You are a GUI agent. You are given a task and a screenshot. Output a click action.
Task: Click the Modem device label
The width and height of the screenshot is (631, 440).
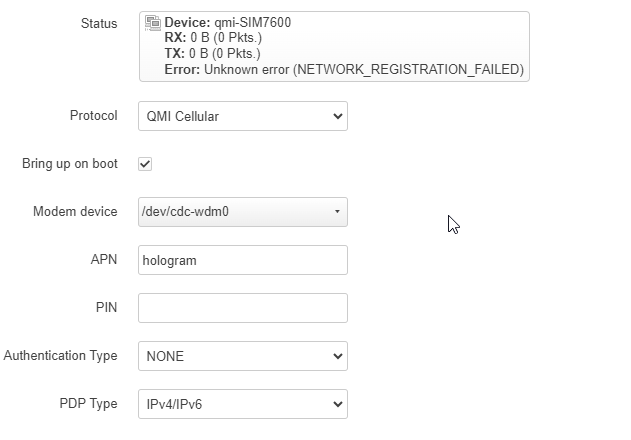[75, 212]
